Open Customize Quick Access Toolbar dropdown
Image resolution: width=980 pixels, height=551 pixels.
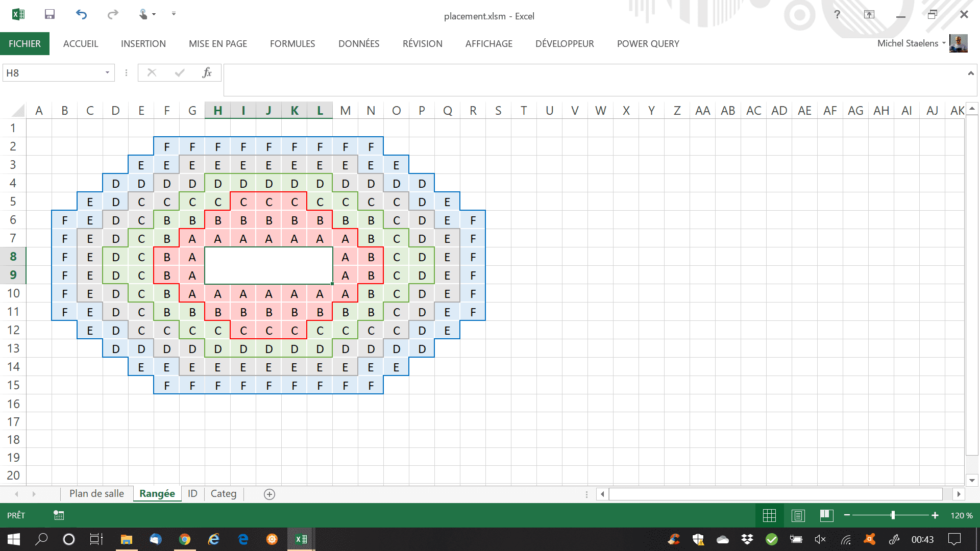[x=174, y=14]
